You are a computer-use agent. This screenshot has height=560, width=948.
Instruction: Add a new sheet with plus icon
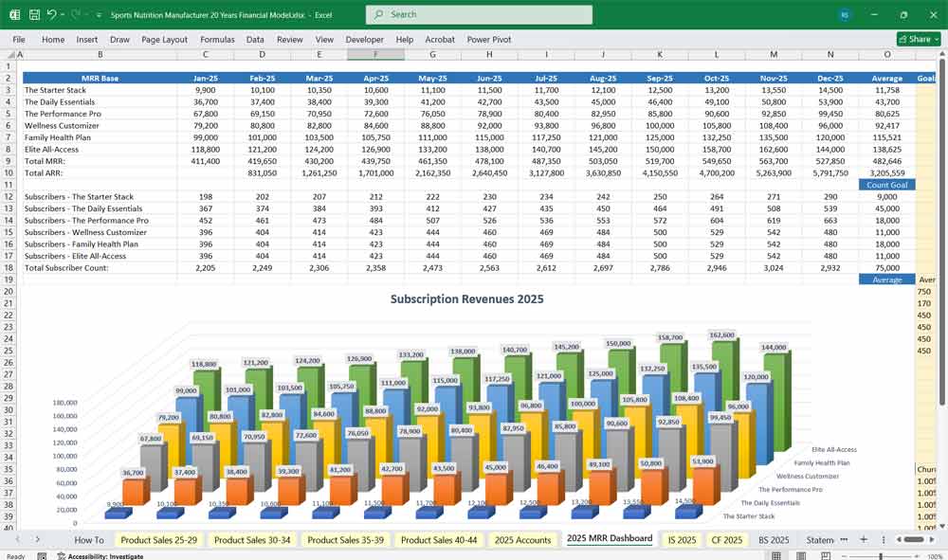[x=864, y=539]
